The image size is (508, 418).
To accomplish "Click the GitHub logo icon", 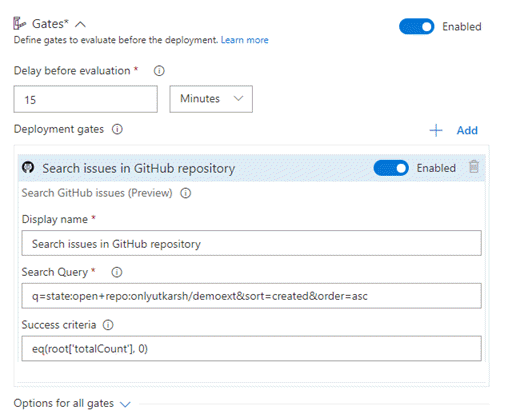I will pyautogui.click(x=28, y=167).
